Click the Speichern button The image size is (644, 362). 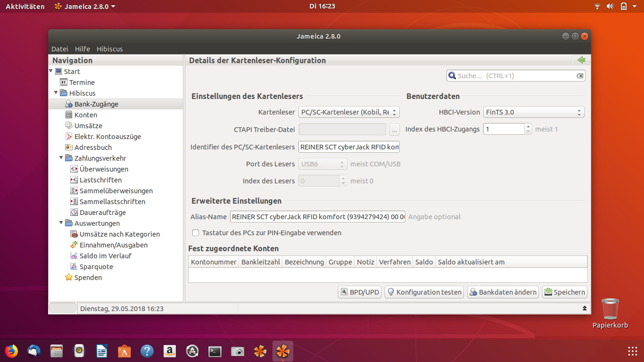565,292
